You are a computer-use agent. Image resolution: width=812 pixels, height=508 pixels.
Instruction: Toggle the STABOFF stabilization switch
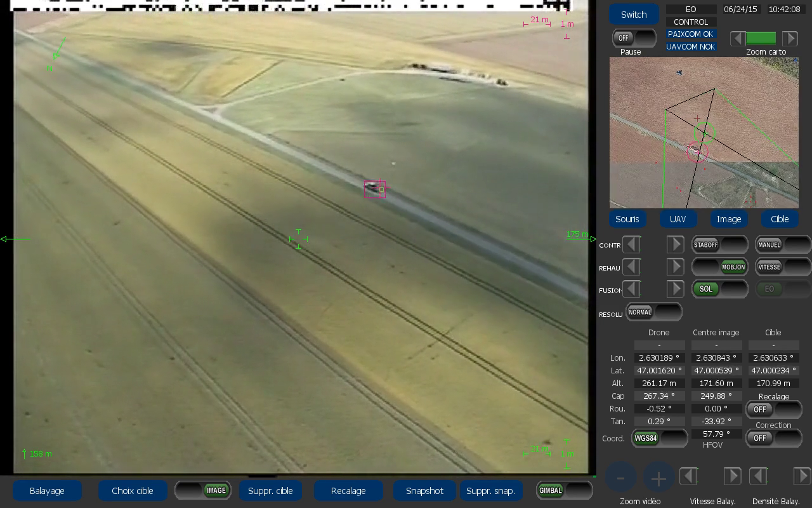click(720, 244)
